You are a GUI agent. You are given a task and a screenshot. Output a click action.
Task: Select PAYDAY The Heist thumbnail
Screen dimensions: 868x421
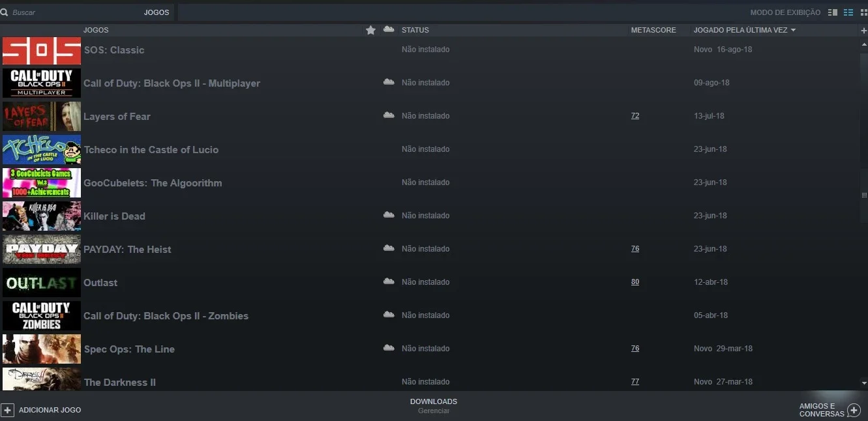pos(42,249)
